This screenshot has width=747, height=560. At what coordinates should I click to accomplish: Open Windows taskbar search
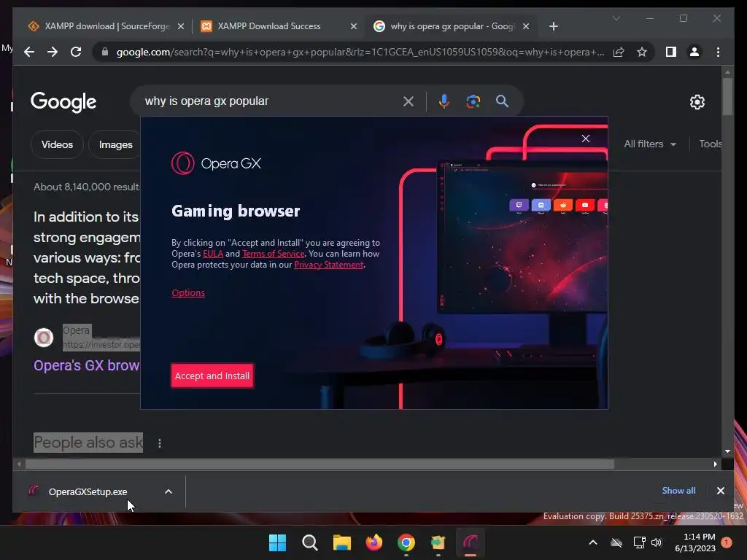coord(309,542)
